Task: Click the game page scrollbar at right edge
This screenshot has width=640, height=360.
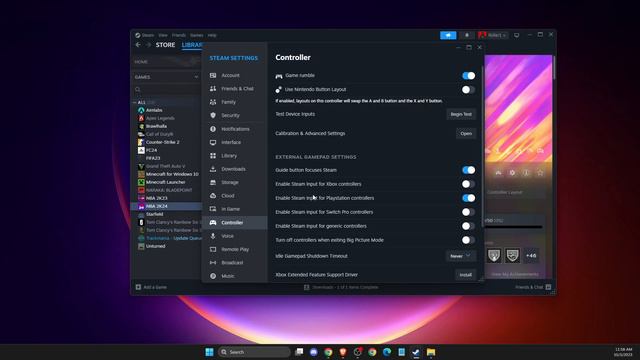Action: pos(554,68)
